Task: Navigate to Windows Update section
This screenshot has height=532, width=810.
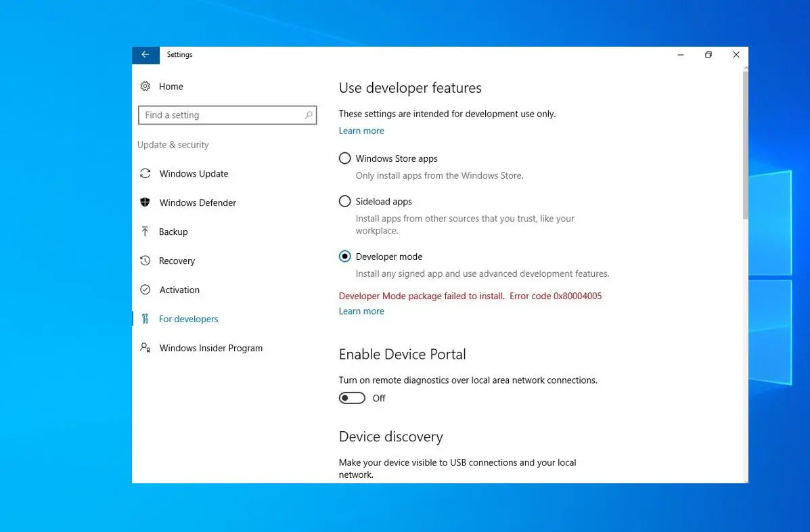Action: (x=194, y=173)
